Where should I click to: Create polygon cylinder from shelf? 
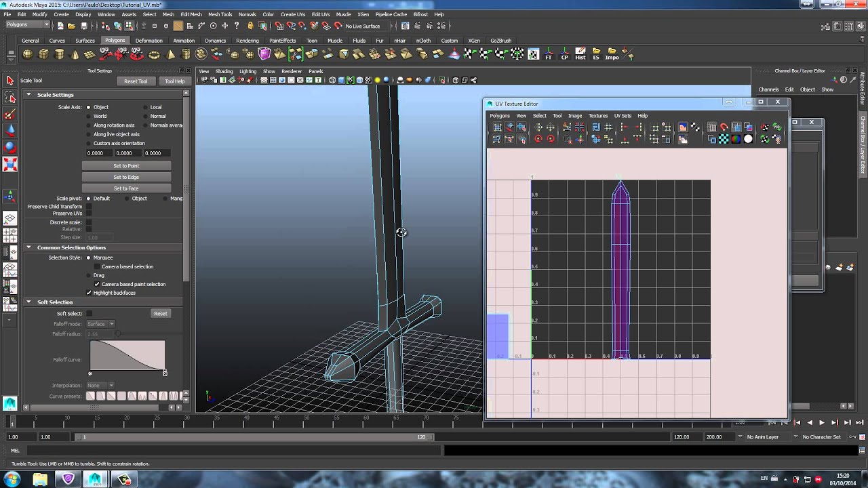tap(60, 54)
